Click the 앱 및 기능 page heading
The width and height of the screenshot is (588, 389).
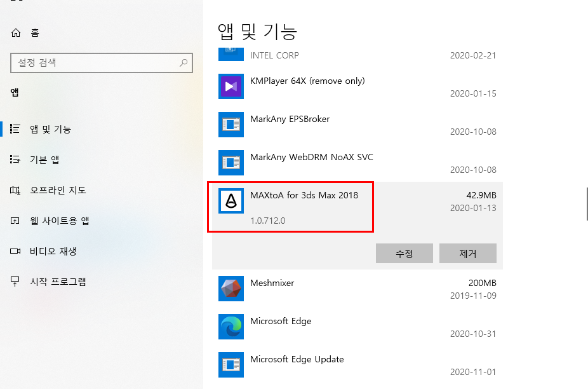tap(258, 32)
